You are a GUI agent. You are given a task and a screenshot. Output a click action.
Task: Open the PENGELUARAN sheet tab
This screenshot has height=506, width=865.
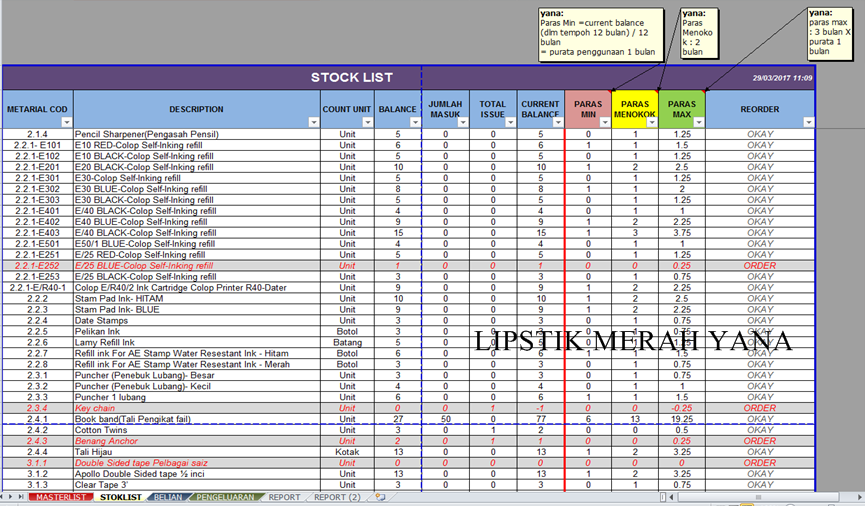[226, 497]
